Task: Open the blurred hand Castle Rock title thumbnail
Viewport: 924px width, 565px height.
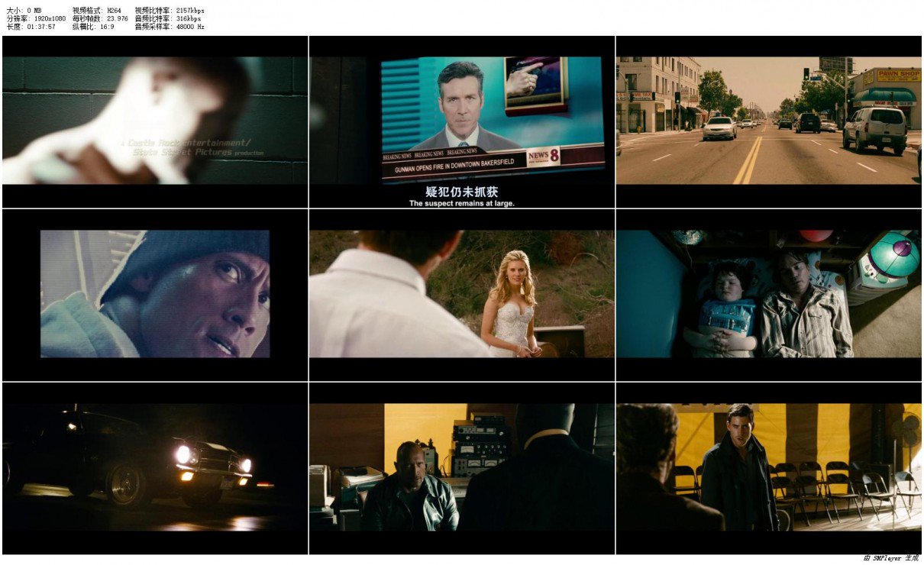Action: click(x=155, y=121)
